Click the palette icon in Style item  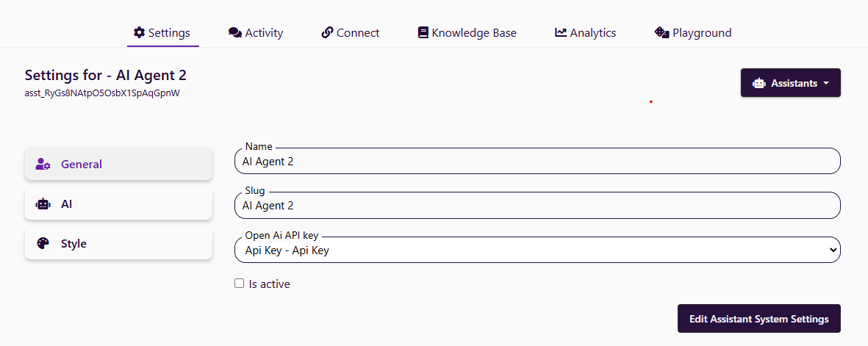pos(43,244)
